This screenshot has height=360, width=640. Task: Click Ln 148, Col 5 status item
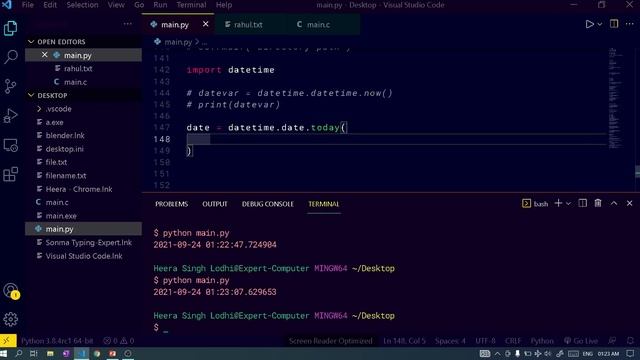(404, 341)
